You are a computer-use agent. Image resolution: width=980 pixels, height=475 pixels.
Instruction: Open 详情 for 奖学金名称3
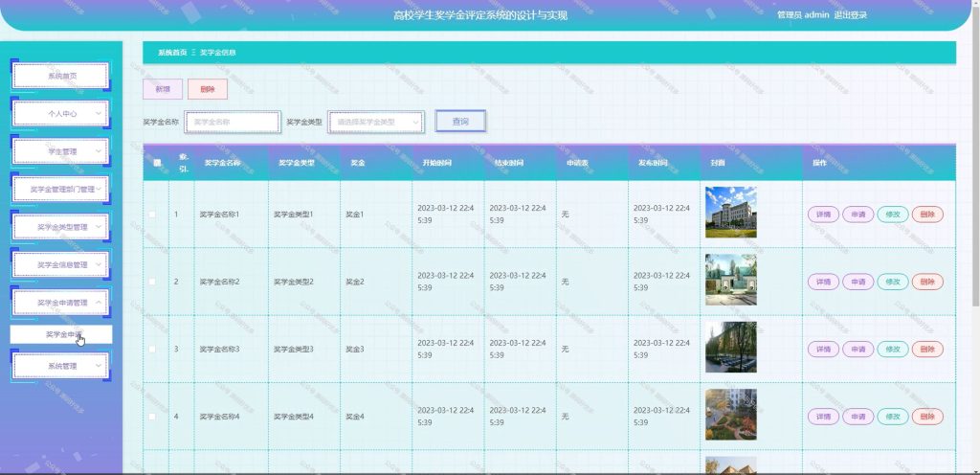(x=824, y=350)
